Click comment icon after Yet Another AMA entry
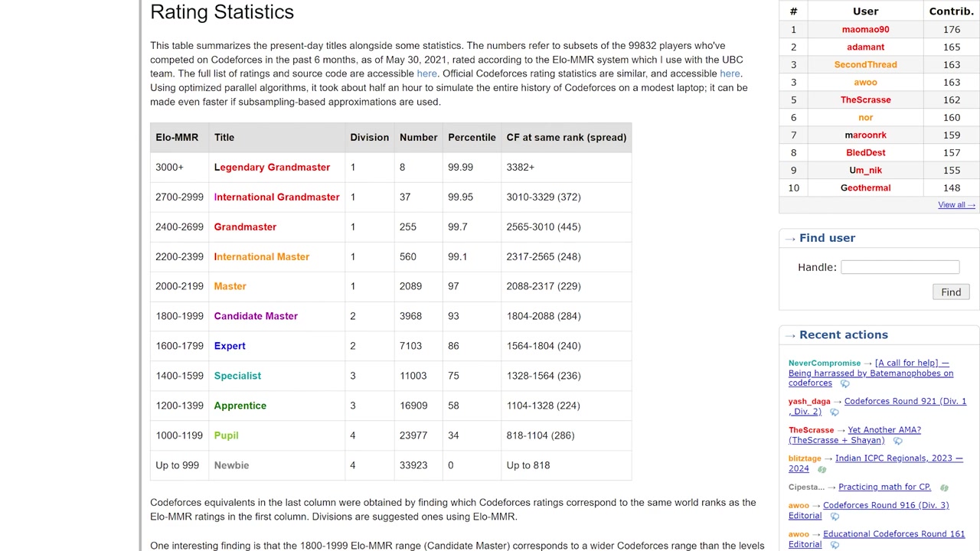Image resolution: width=980 pixels, height=551 pixels. [898, 441]
